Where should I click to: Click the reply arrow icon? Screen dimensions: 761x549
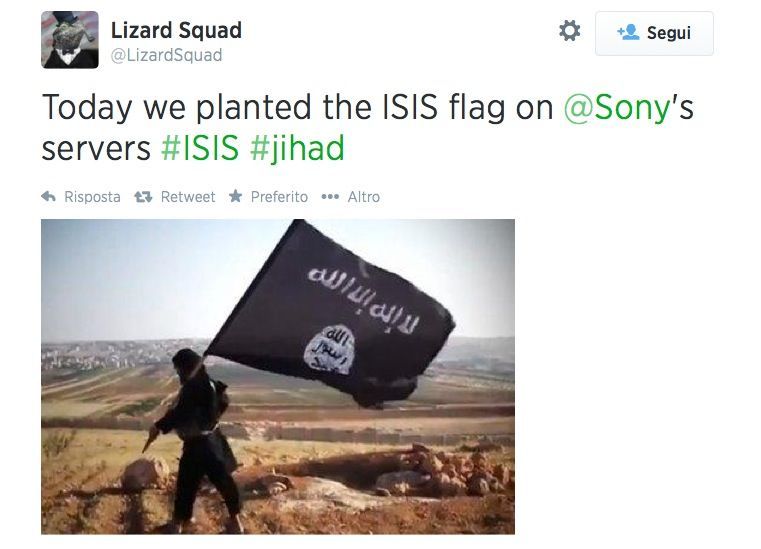[49, 197]
